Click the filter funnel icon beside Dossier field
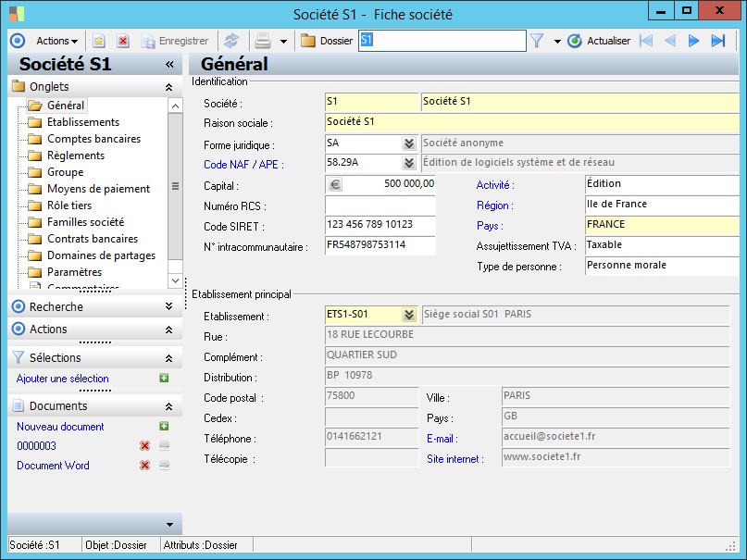 tap(536, 41)
